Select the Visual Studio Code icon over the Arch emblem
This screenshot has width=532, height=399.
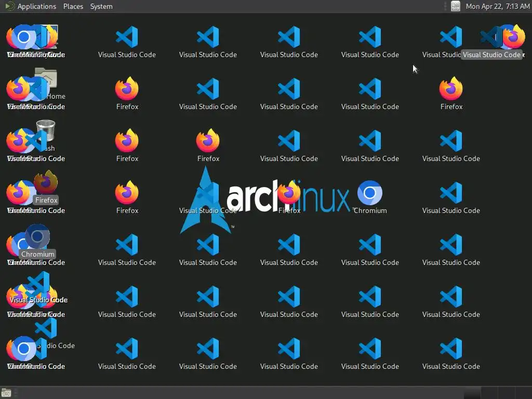(208, 193)
